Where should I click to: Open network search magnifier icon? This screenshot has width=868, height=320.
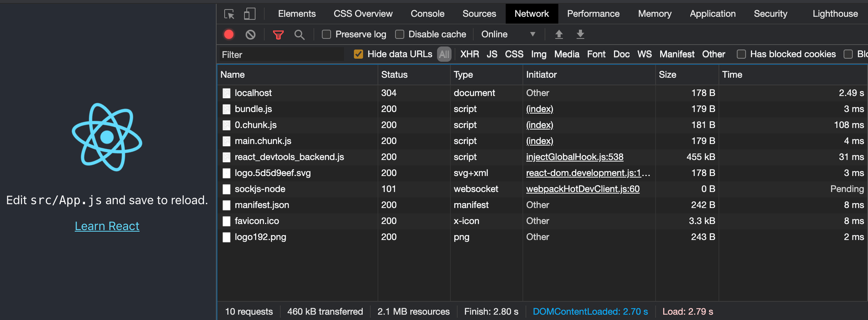coord(299,35)
